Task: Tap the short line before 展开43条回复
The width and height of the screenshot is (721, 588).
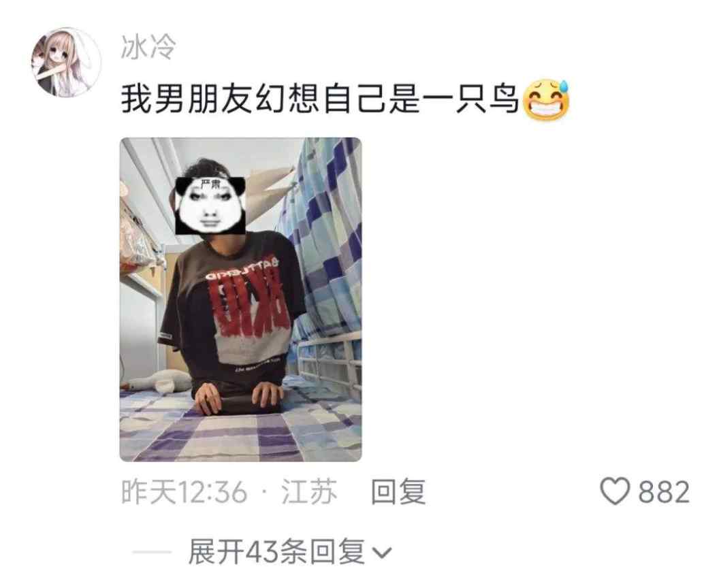Action: pyautogui.click(x=152, y=552)
